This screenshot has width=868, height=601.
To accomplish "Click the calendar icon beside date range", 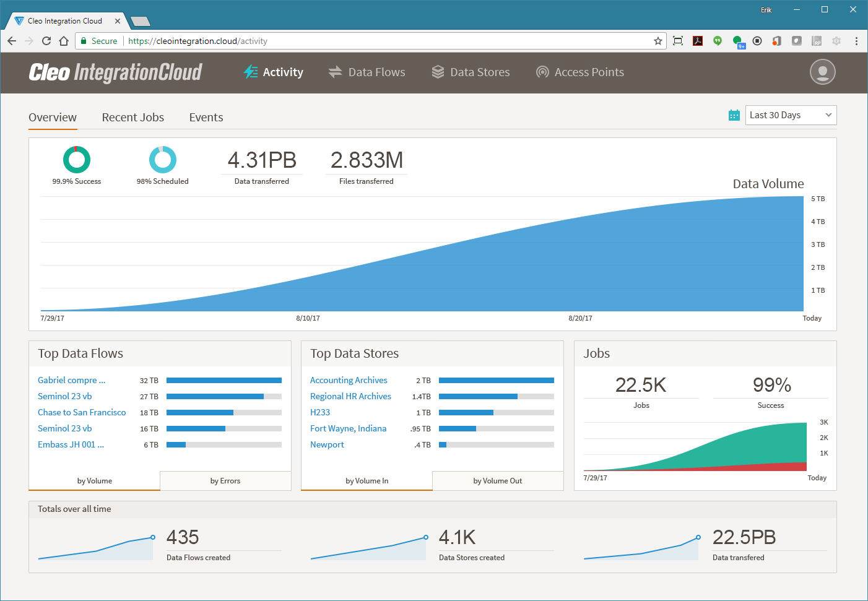I will [x=734, y=115].
